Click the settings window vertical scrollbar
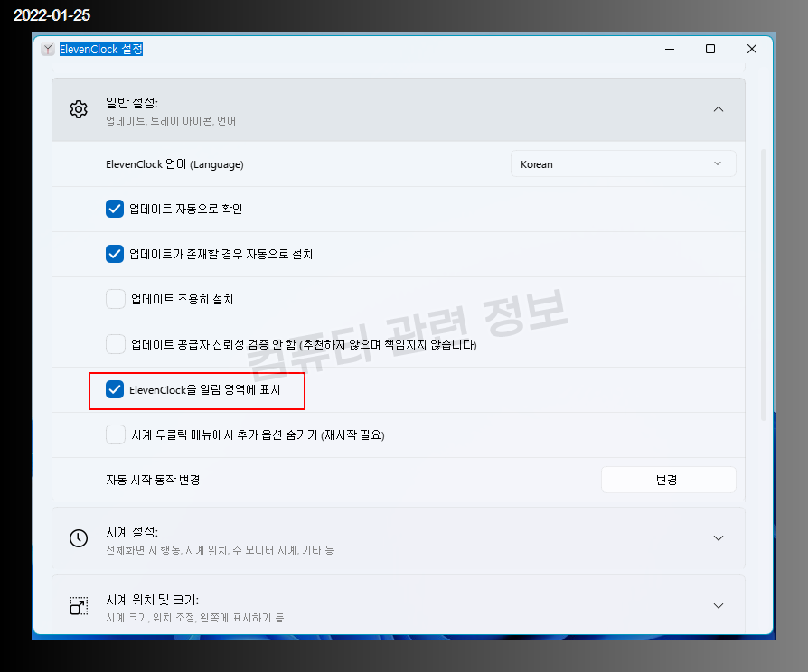This screenshot has height=672, width=808. 764,285
